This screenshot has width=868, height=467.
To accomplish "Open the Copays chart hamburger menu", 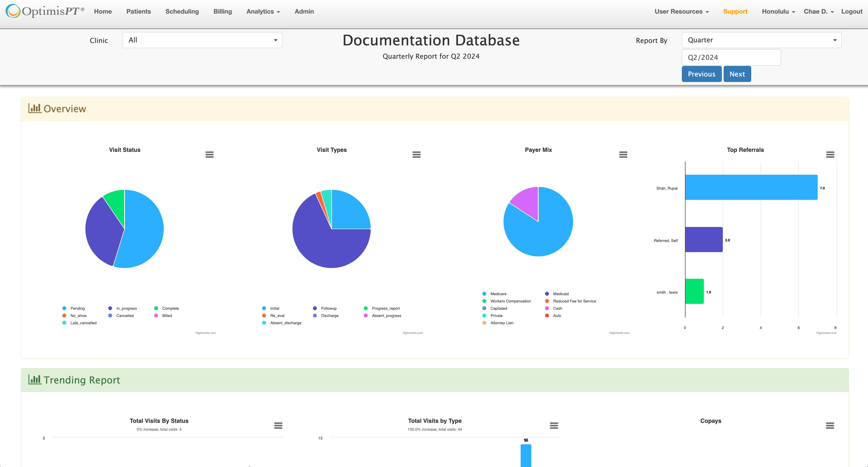I will [x=830, y=426].
